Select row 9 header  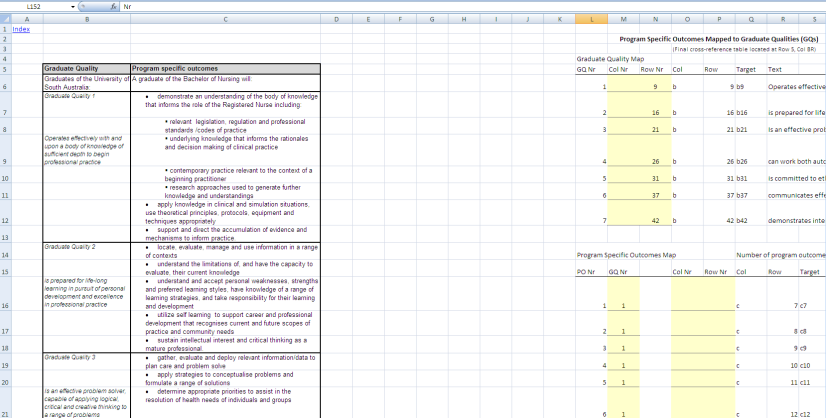tap(5, 150)
